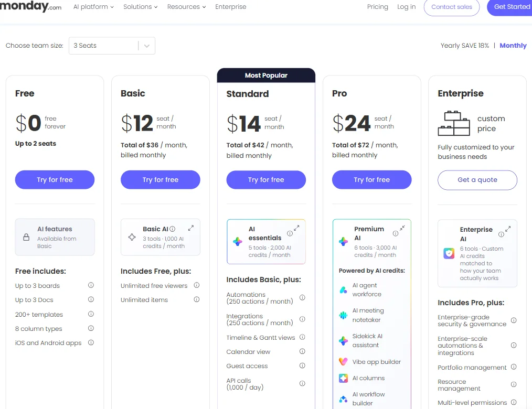Click the lock icon in AI features card

(x=26, y=237)
